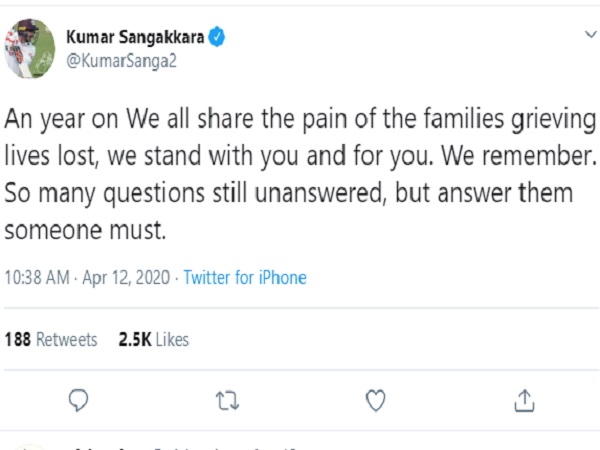Like the tweet with the heart icon

(x=375, y=401)
